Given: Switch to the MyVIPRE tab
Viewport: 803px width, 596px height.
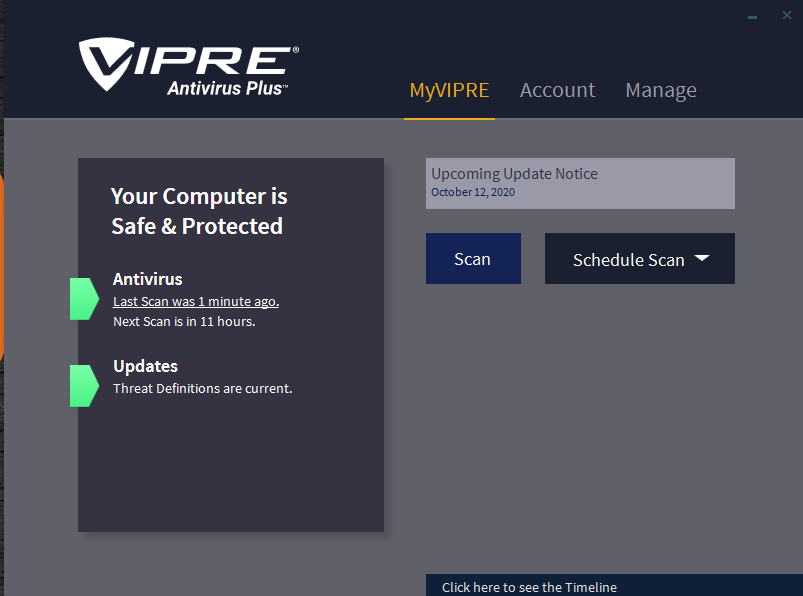Looking at the screenshot, I should click(x=449, y=90).
